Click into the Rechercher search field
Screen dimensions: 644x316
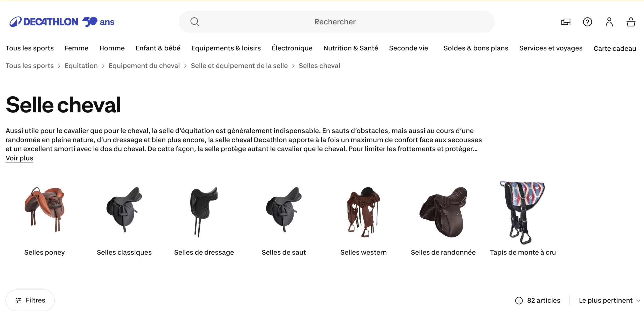[x=337, y=22]
